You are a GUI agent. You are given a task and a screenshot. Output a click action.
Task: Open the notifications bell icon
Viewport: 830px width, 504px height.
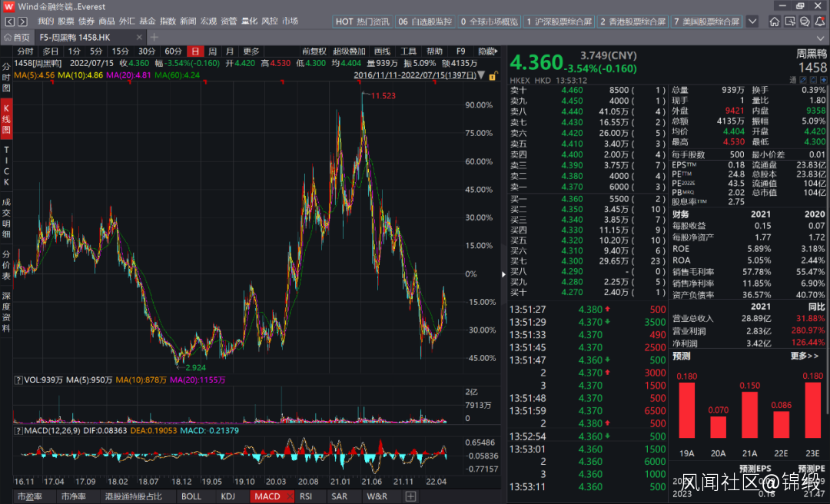pos(820,22)
